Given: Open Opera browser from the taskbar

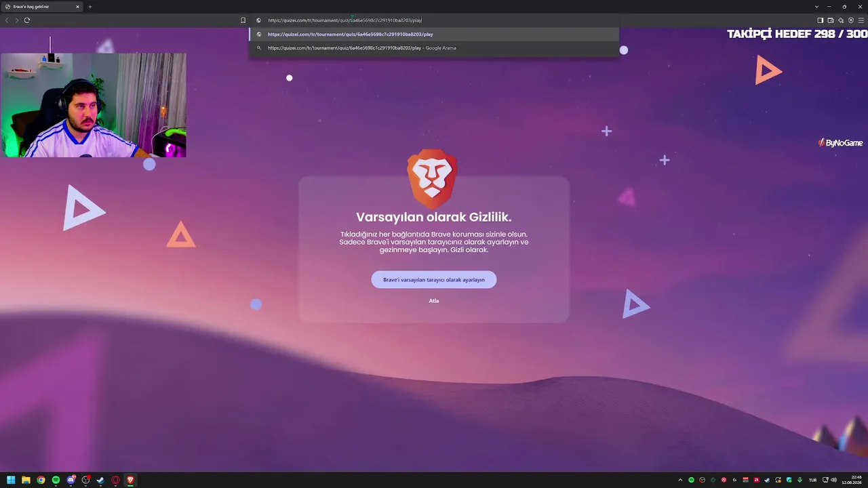Looking at the screenshot, I should [x=115, y=480].
